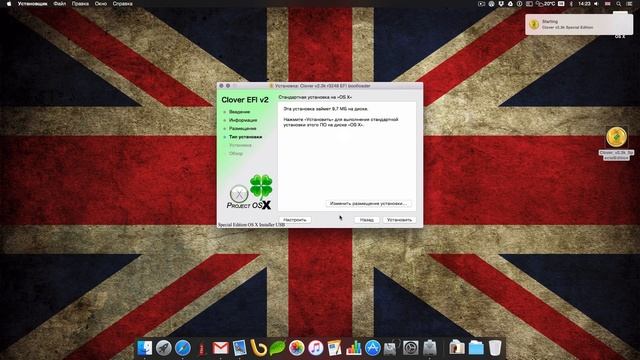Click the volume icon in menu bar
640x360 pixels.
click(596, 4)
